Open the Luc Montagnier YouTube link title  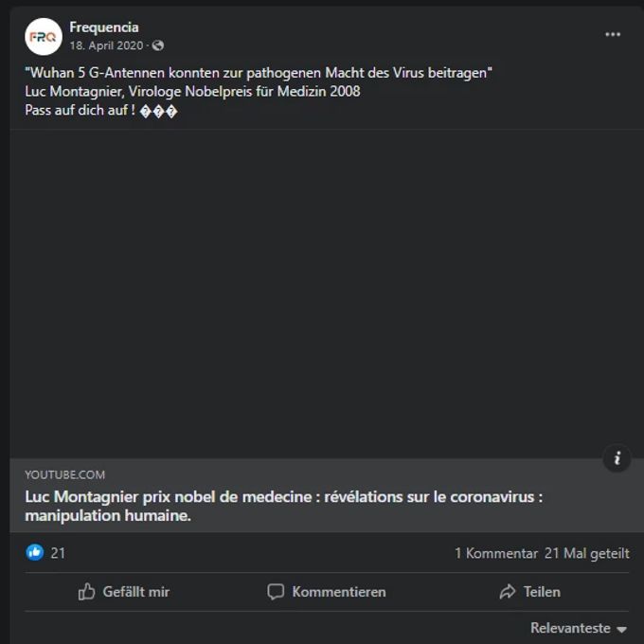tap(284, 506)
